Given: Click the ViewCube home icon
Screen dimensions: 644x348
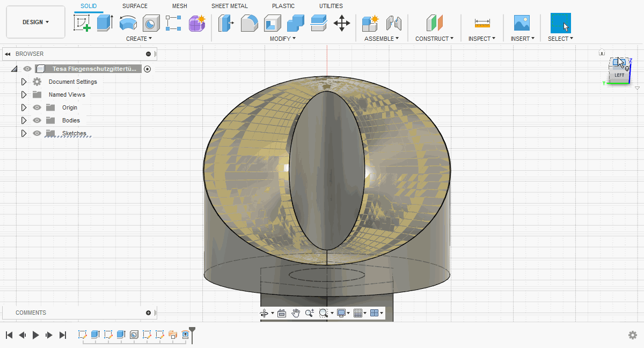Looking at the screenshot, I should 602,52.
